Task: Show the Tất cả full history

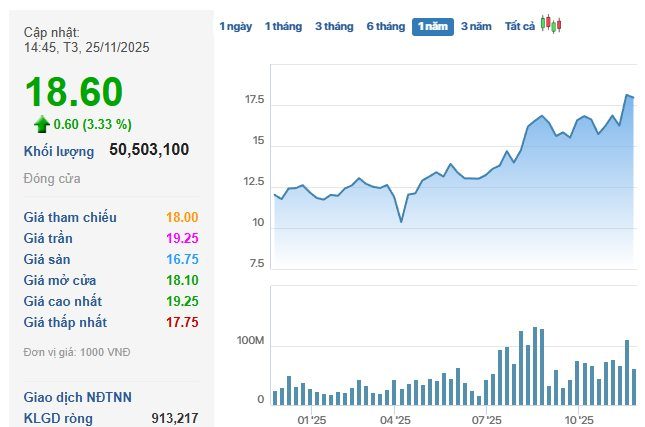Action: click(x=520, y=26)
